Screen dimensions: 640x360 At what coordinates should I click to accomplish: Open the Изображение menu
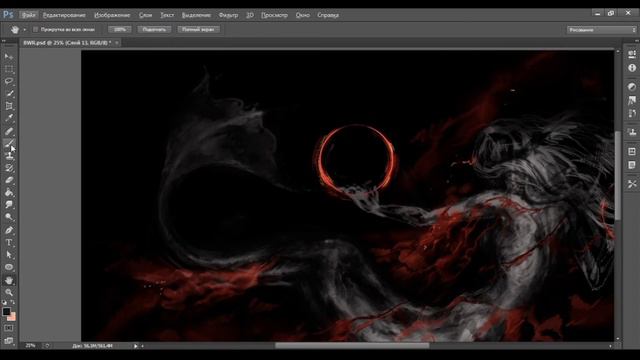[x=112, y=15]
